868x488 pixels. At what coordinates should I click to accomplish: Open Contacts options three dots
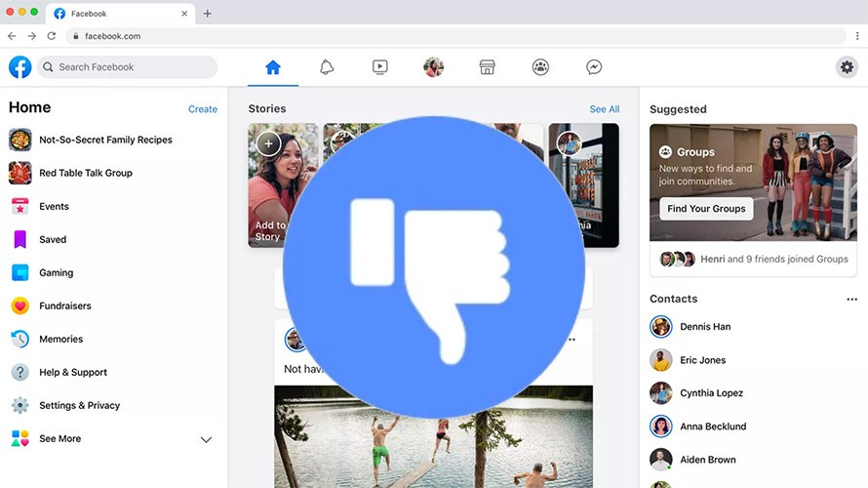[x=851, y=299]
